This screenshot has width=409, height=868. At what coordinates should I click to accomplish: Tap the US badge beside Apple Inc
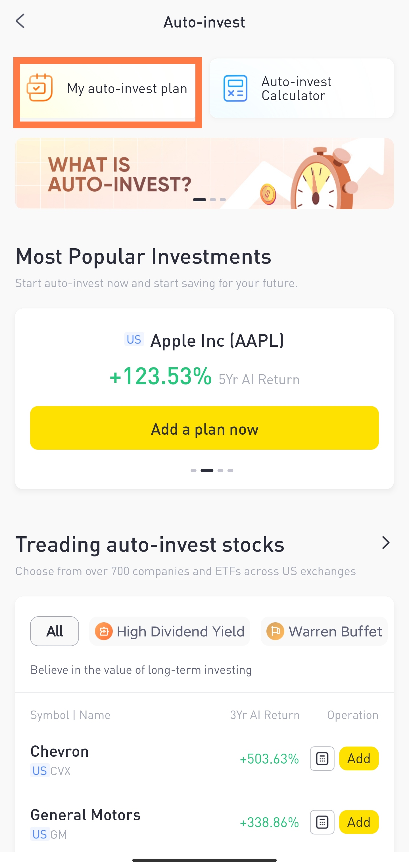coord(134,340)
